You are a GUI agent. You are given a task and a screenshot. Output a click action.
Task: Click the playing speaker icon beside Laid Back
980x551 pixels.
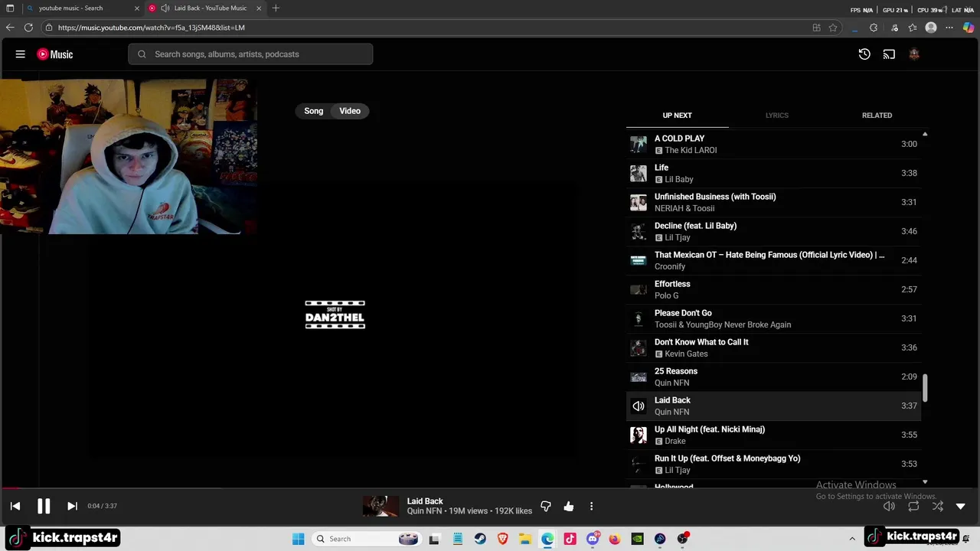(638, 406)
